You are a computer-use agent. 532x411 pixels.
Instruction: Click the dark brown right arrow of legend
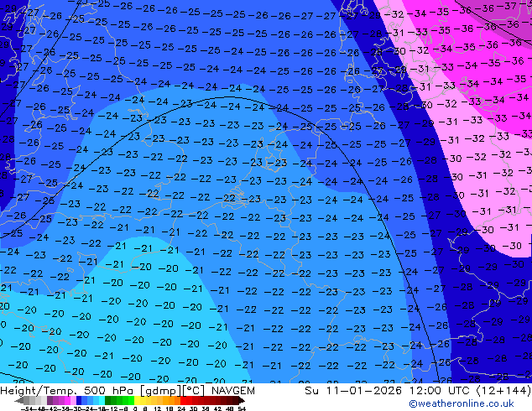tap(241, 401)
